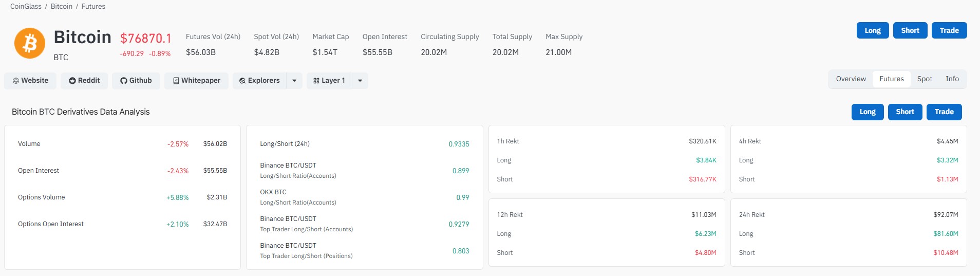Click the Explorers button
Image resolution: width=980 pixels, height=276 pixels.
(x=259, y=81)
